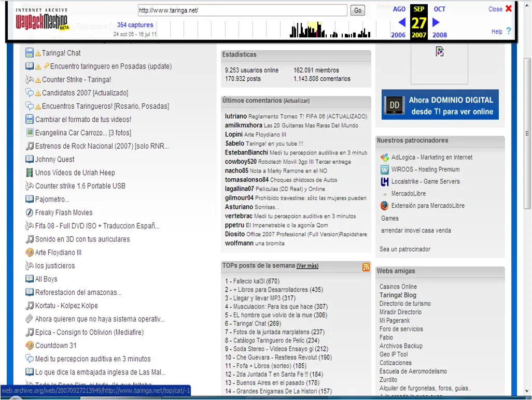Click the user lutriano in latest comments
This screenshot has height=400, width=532.
[236, 116]
